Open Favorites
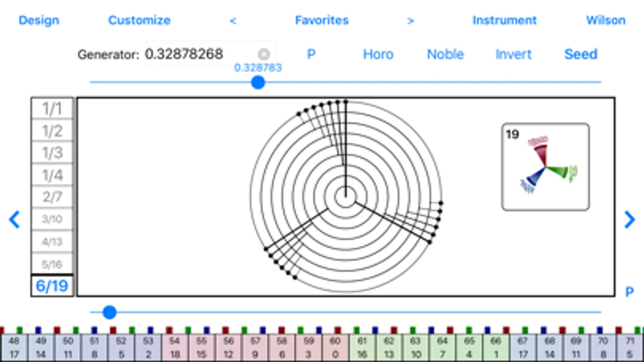 [322, 20]
